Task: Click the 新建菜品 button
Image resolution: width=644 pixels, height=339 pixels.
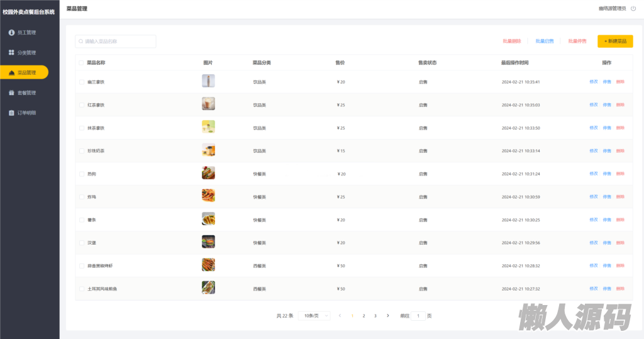Action: (x=615, y=41)
